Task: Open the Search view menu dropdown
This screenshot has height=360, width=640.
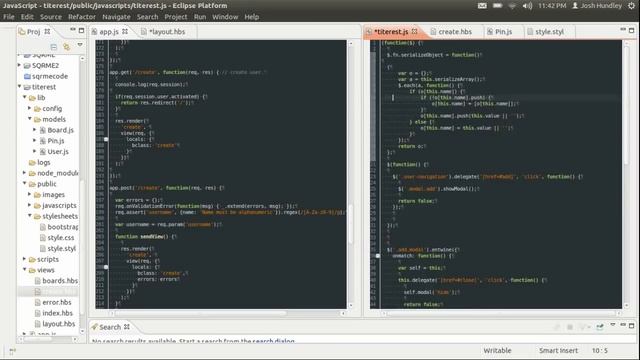Action: 613,325
